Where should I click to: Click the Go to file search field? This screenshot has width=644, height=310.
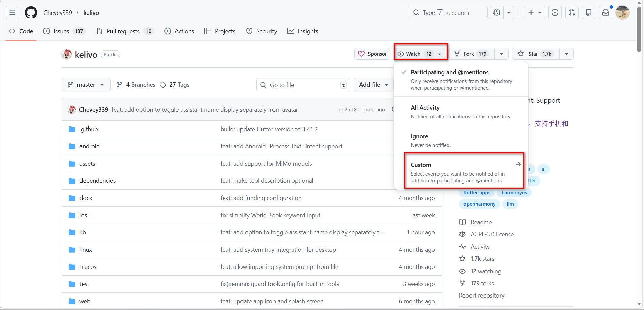(303, 85)
